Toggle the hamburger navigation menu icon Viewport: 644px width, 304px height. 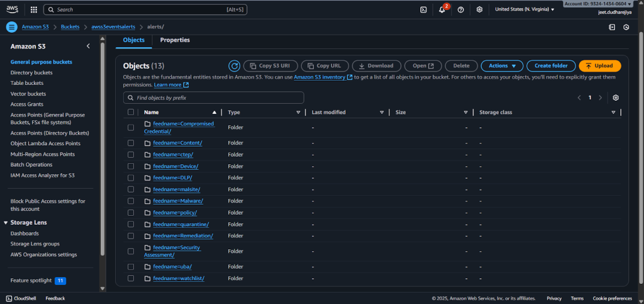11,27
